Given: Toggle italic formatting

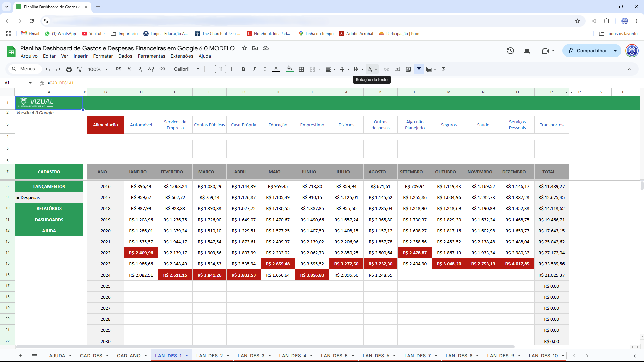Looking at the screenshot, I should (254, 69).
